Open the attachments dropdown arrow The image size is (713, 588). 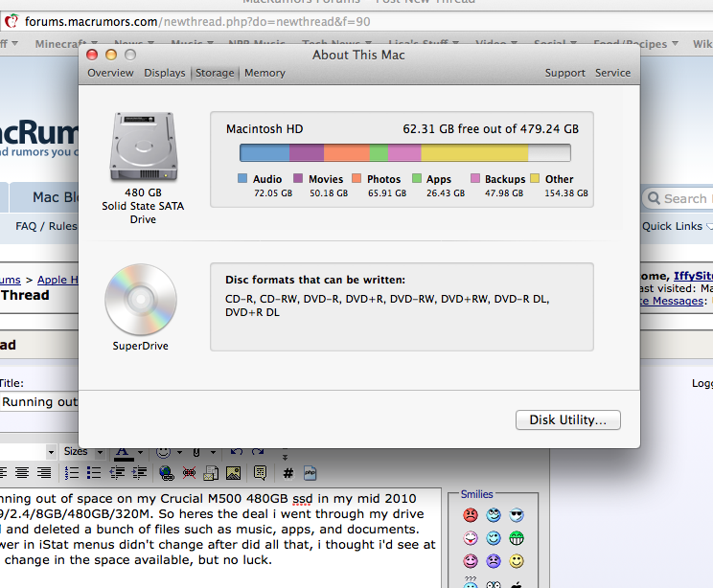point(213,453)
